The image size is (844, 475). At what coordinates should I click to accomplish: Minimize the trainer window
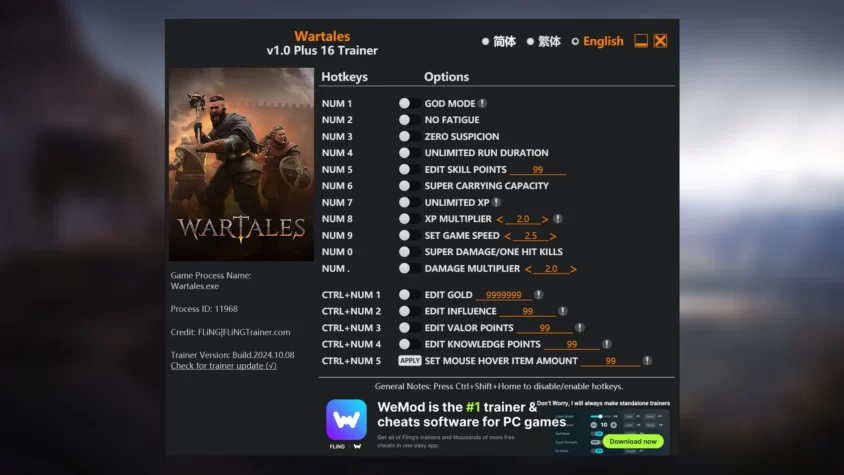click(x=641, y=41)
